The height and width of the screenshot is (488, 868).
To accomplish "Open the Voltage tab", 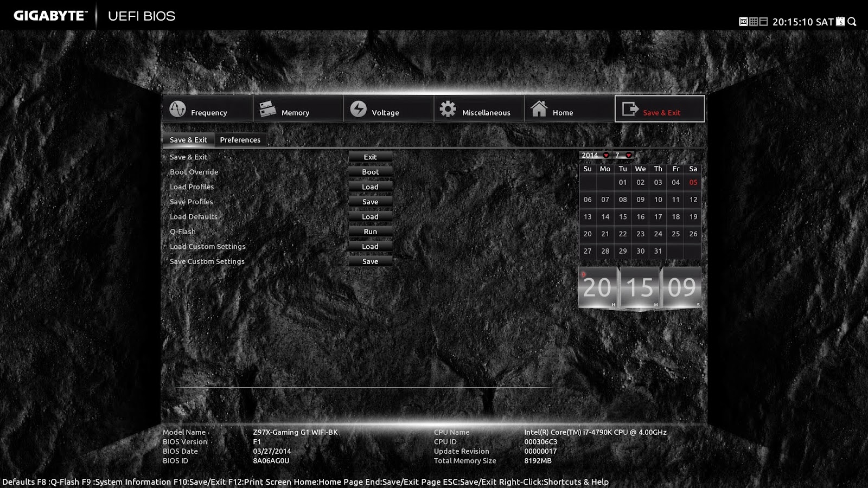I will click(388, 109).
